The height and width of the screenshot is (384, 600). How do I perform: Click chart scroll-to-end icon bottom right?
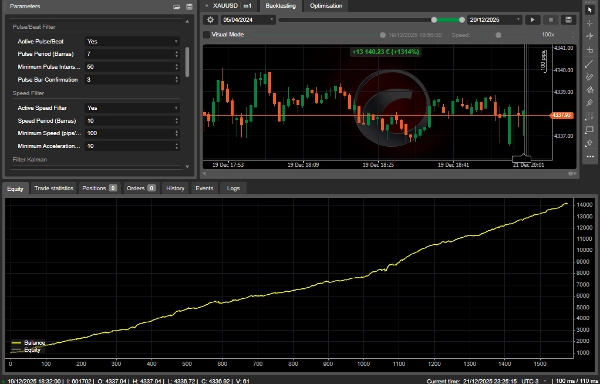[572, 174]
